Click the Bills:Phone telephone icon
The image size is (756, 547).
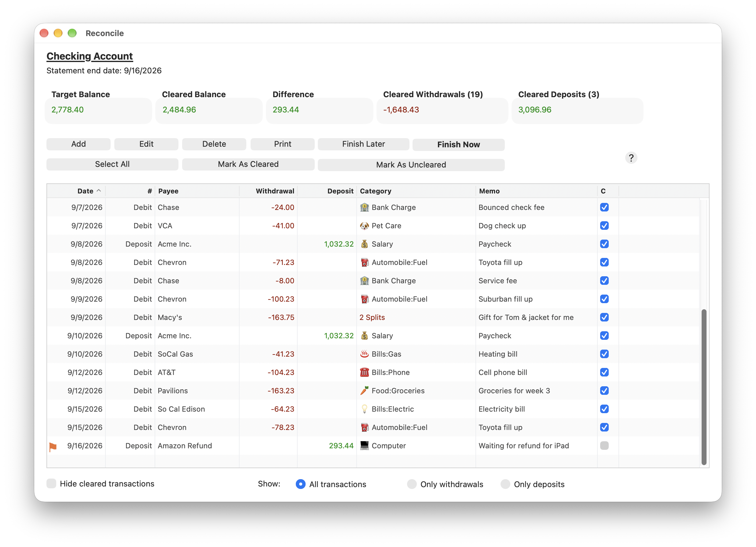(x=364, y=372)
